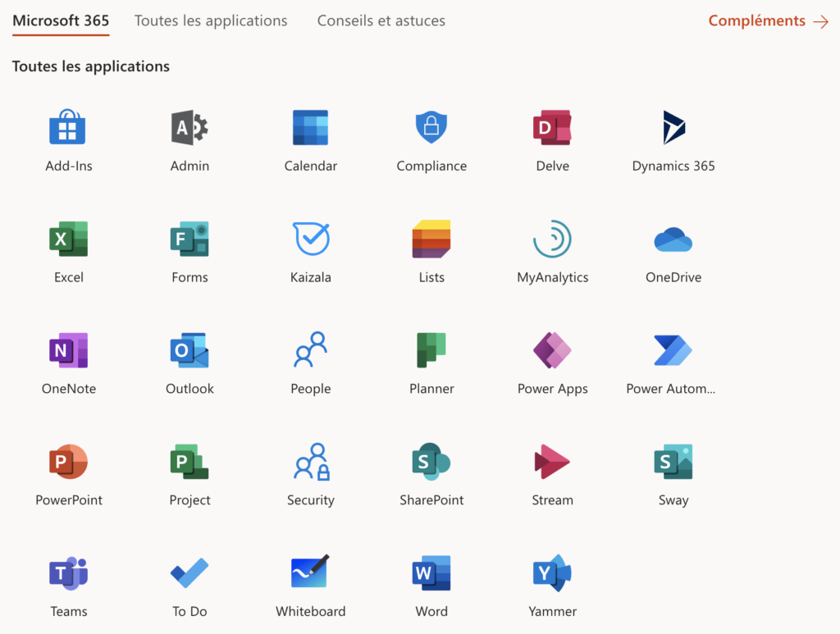Open Dynamics 365
The height and width of the screenshot is (634, 840).
click(x=673, y=127)
